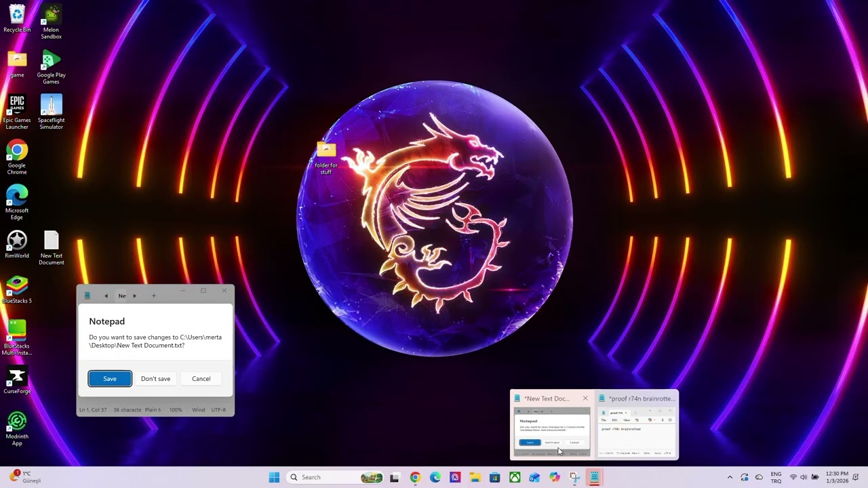Select the Microsoft Edge desktop shortcut
The width and height of the screenshot is (868, 488).
pyautogui.click(x=17, y=203)
